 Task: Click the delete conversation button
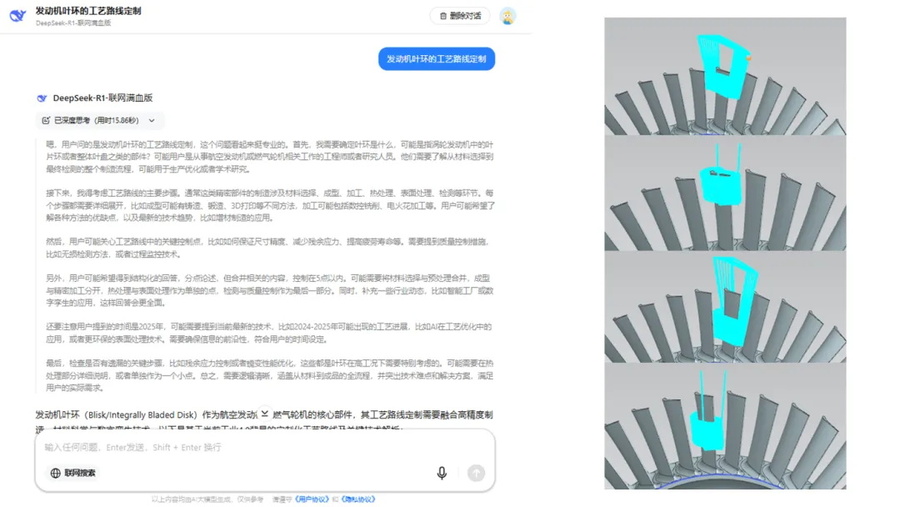pos(460,16)
